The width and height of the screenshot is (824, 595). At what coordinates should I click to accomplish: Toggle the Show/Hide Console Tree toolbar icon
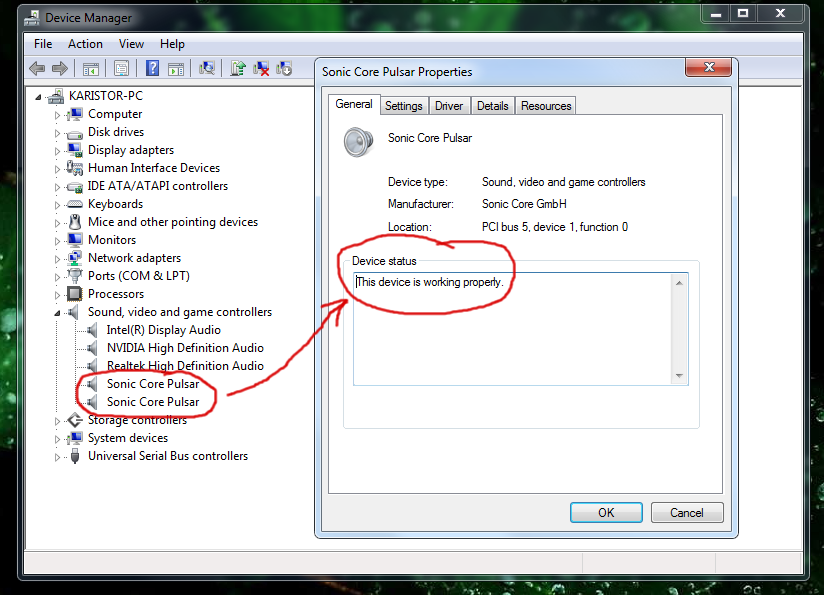(x=90, y=68)
